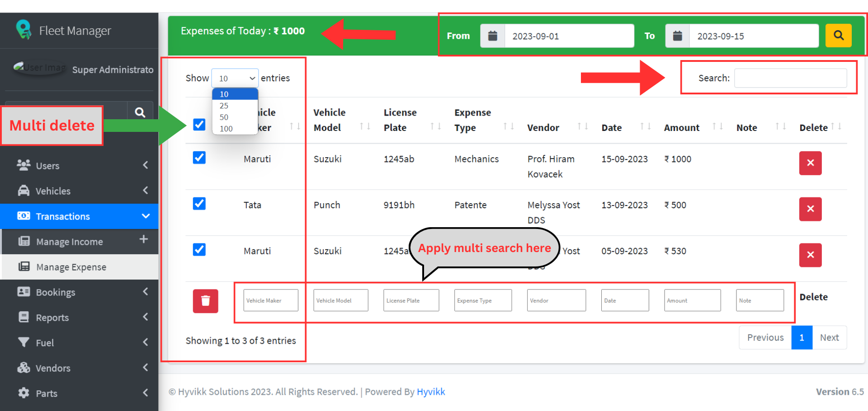
Task: Delete the Tata Punch expense row
Action: tap(810, 209)
